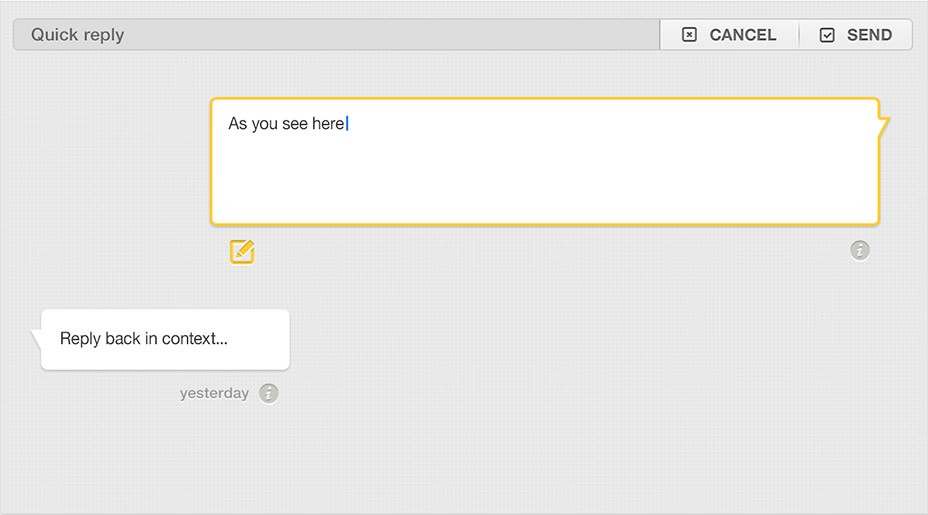Click the word 'you' in the draft
Viewport: 928px width, 515px height.
(x=265, y=124)
